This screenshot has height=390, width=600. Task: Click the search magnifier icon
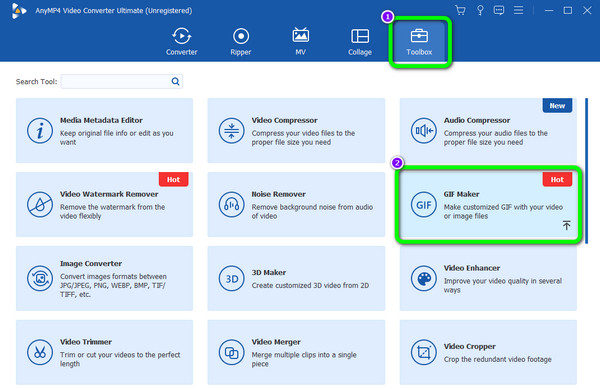pos(175,81)
